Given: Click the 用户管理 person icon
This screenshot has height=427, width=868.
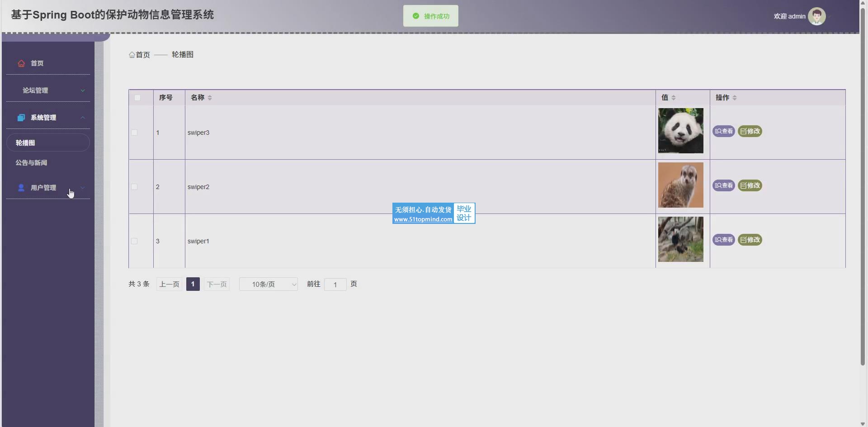Looking at the screenshot, I should (21, 188).
